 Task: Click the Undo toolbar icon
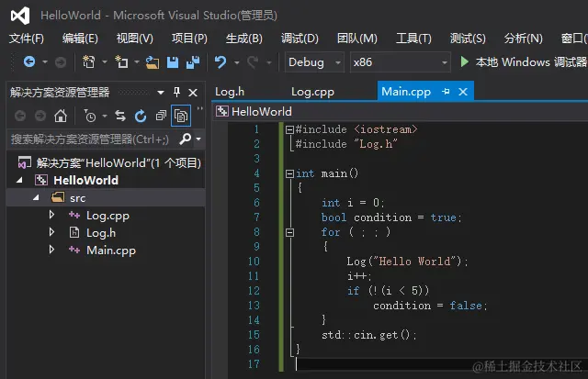(x=220, y=62)
